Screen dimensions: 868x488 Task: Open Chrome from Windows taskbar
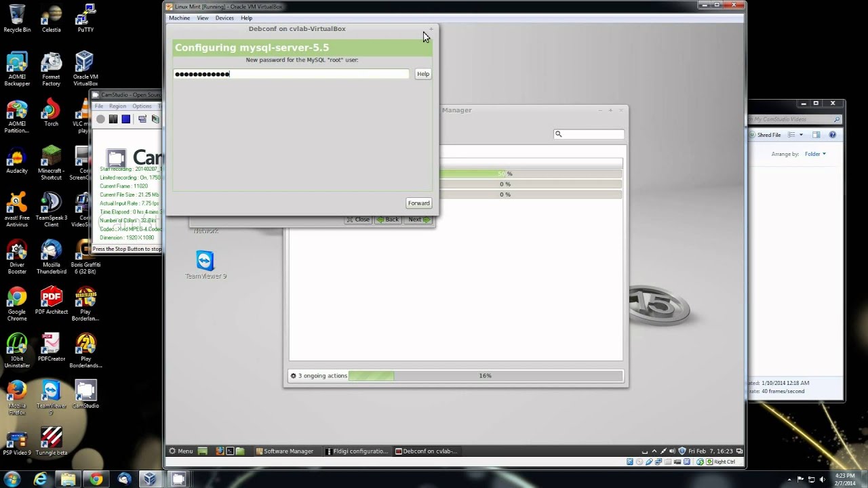[x=96, y=479]
